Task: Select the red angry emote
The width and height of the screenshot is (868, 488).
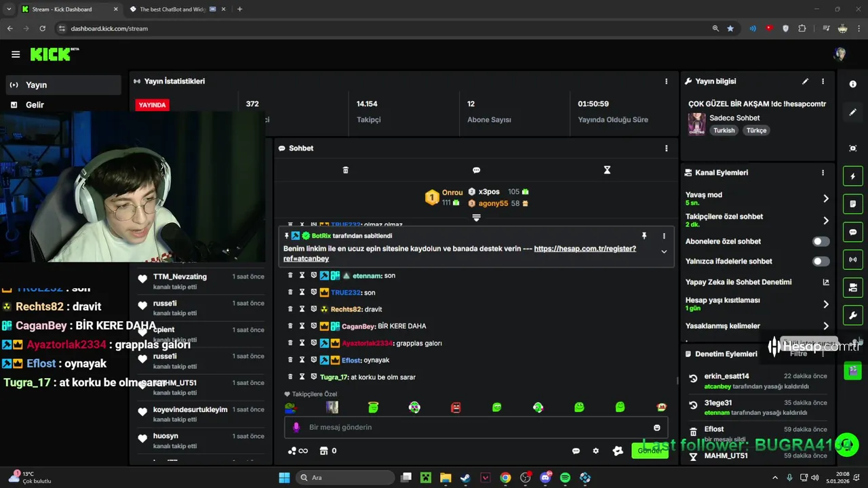Action: [x=456, y=407]
